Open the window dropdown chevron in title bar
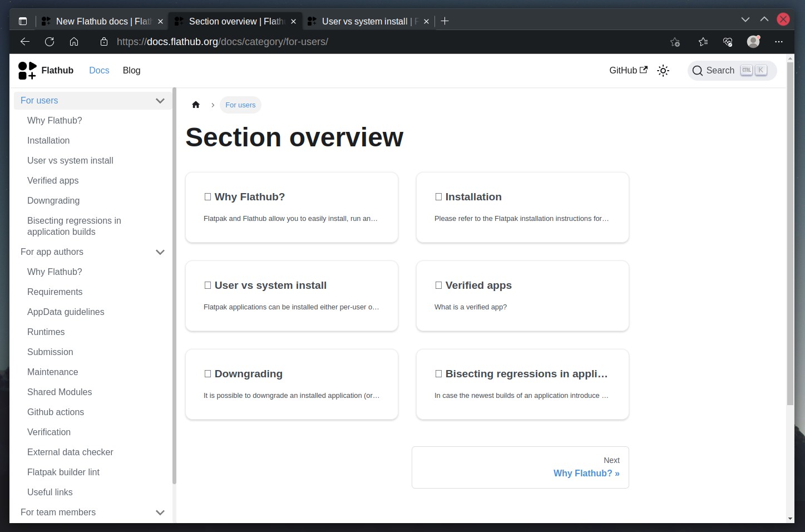The width and height of the screenshot is (805, 532). pyautogui.click(x=745, y=19)
